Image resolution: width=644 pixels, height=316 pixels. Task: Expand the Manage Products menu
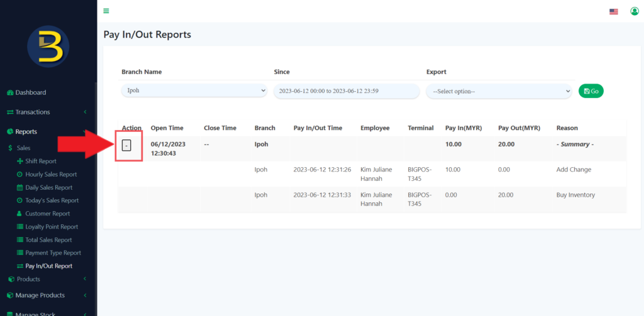coord(42,295)
